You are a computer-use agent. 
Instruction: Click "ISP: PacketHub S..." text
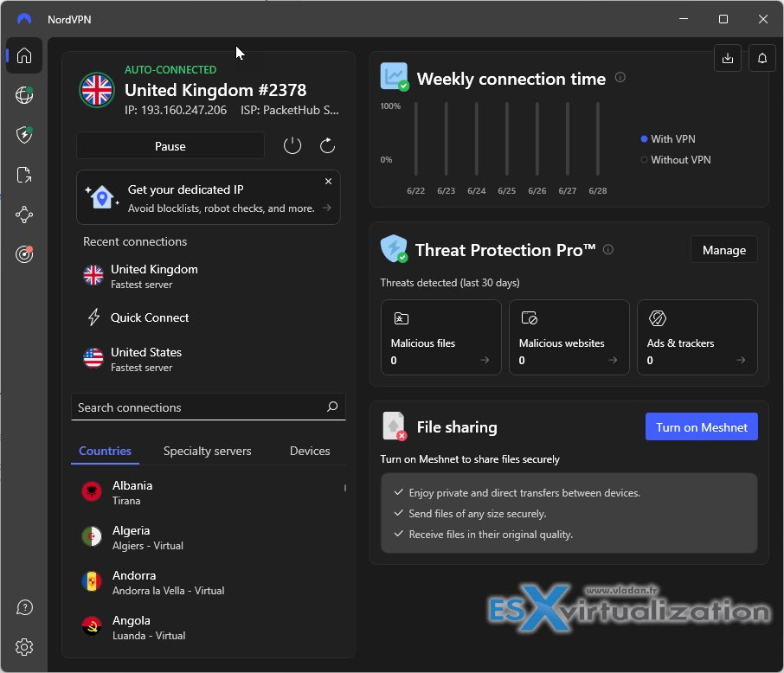(x=290, y=110)
